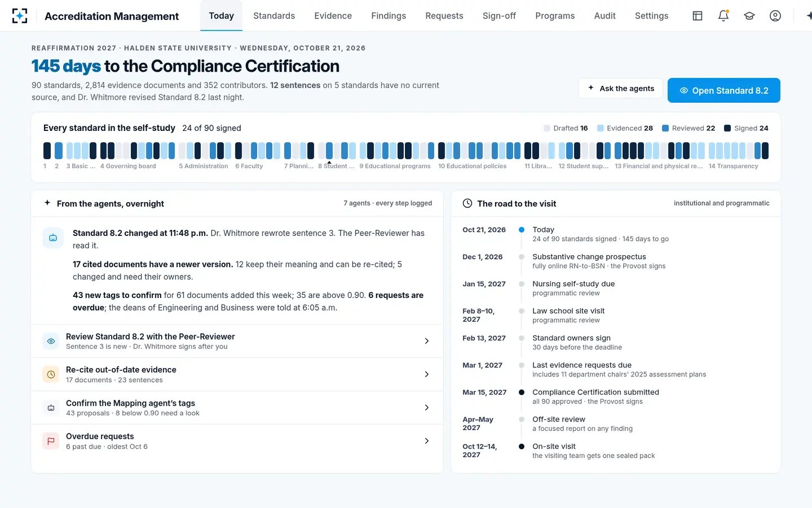Image resolution: width=812 pixels, height=508 pixels.
Task: Click the eye icon beside Review Standard 8.2
Action: [x=51, y=341]
